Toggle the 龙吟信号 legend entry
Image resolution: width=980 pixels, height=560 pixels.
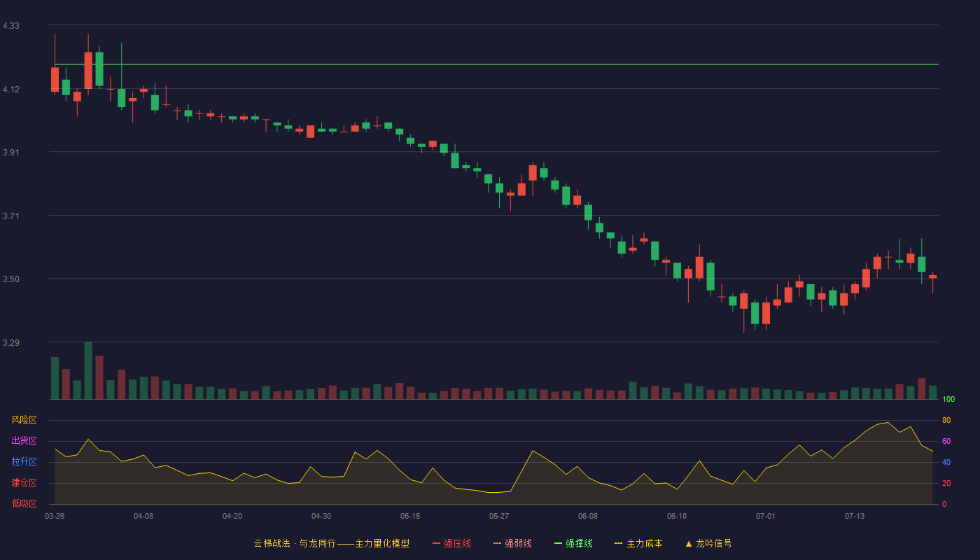click(708, 543)
